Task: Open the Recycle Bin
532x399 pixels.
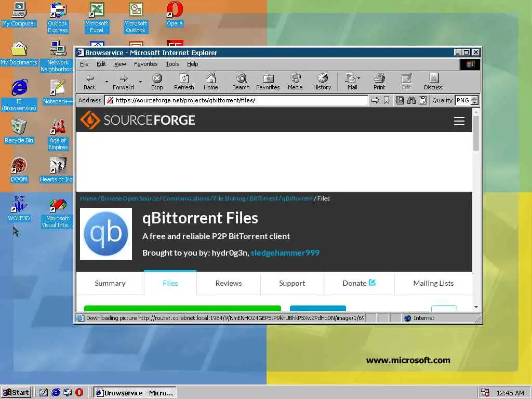Action: (19, 130)
